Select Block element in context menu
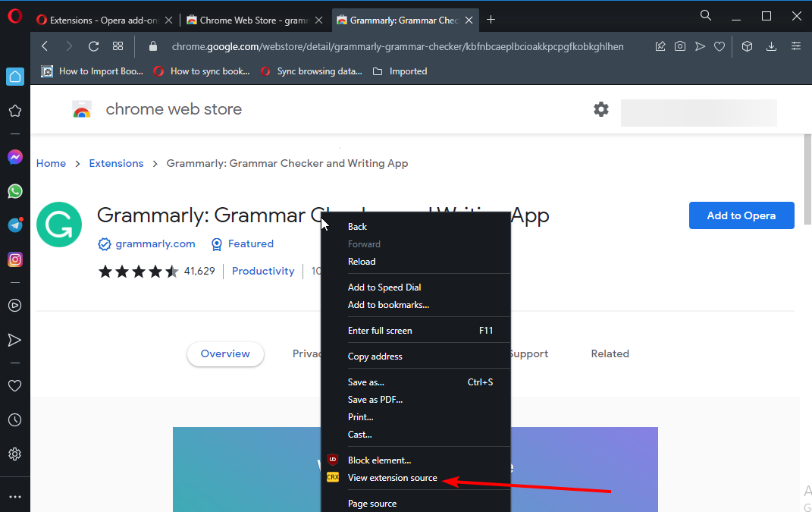The width and height of the screenshot is (812, 512). [379, 460]
